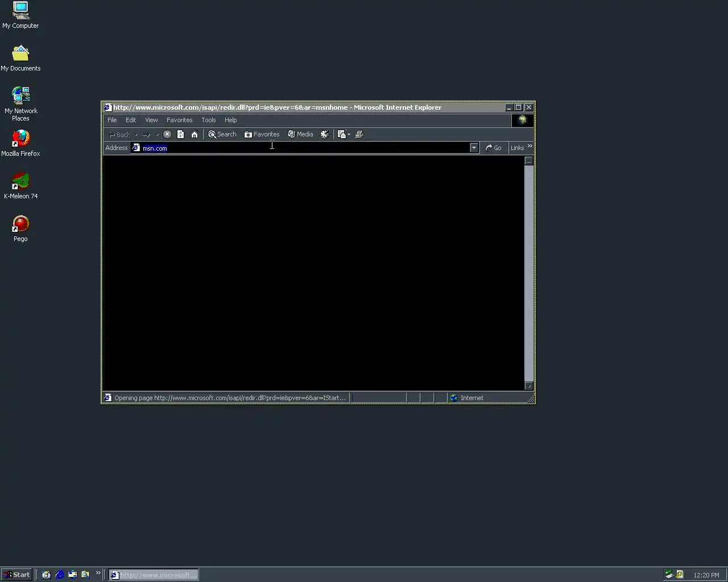Viewport: 728px width, 582px height.
Task: Click the Internet zone icon in the status bar
Action: click(x=454, y=398)
